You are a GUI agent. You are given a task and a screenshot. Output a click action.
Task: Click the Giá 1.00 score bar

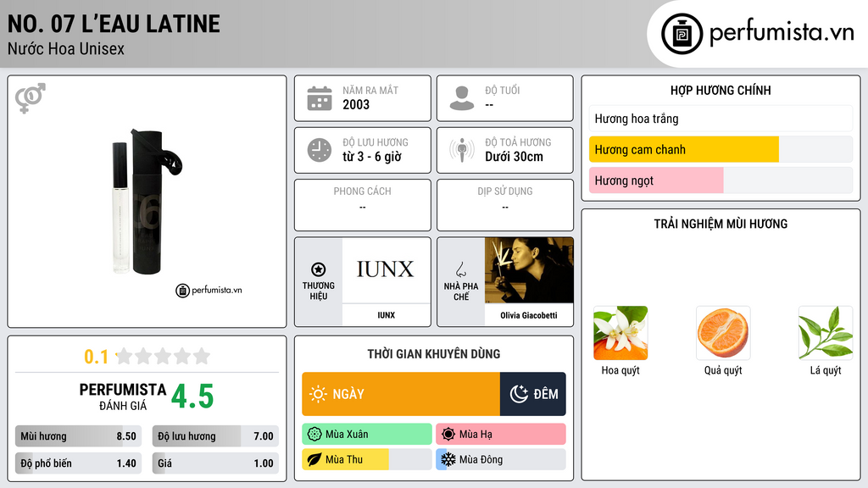click(x=215, y=463)
